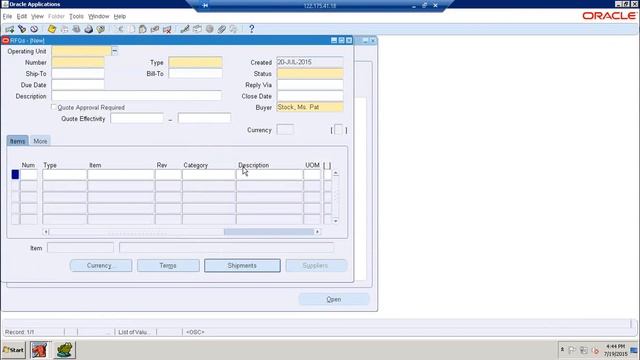Switch to the Items tab
The image size is (640, 360).
coord(18,141)
